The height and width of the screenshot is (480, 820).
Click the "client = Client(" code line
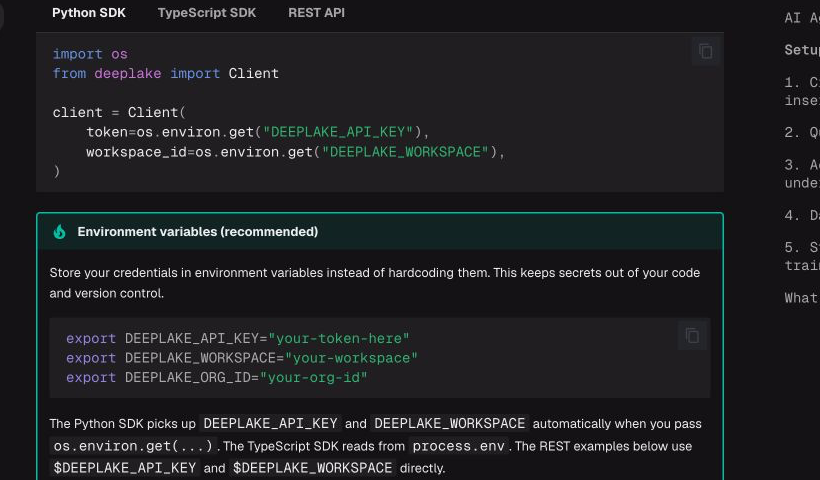(x=119, y=112)
